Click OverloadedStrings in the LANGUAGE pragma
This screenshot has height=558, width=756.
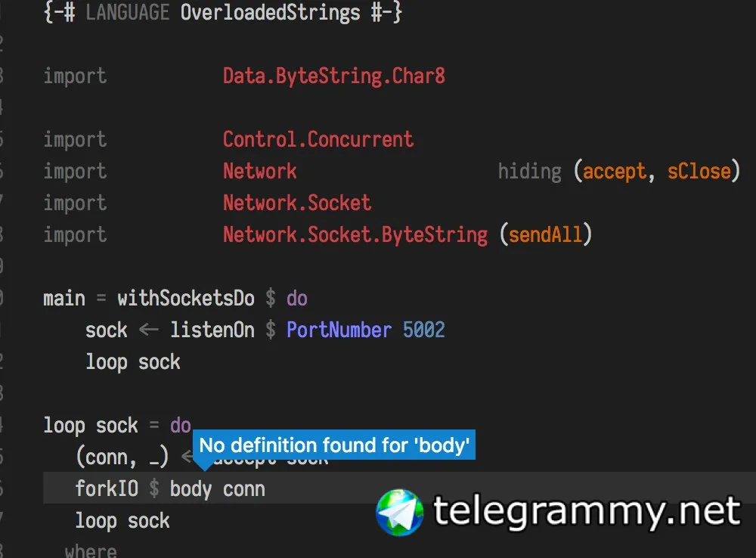[270, 13]
